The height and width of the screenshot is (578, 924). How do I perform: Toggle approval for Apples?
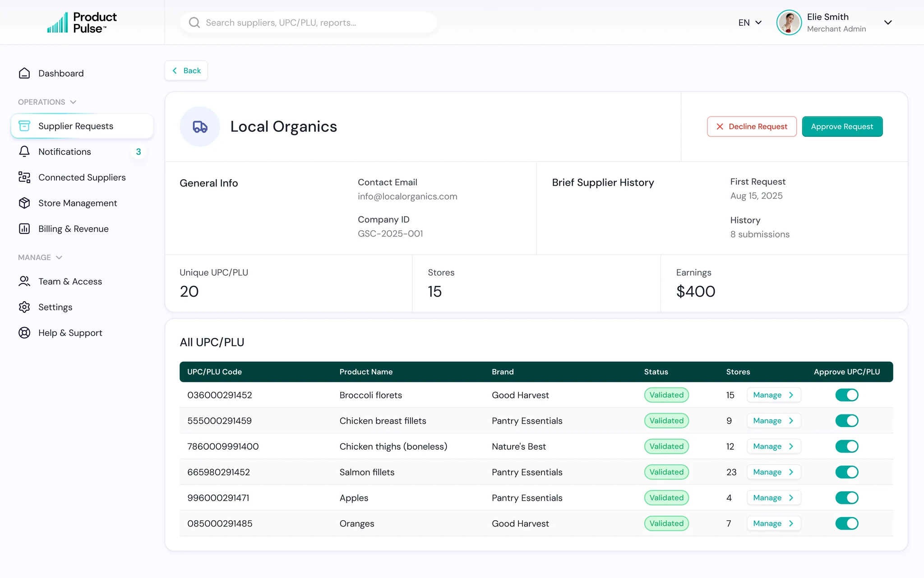[x=846, y=498]
